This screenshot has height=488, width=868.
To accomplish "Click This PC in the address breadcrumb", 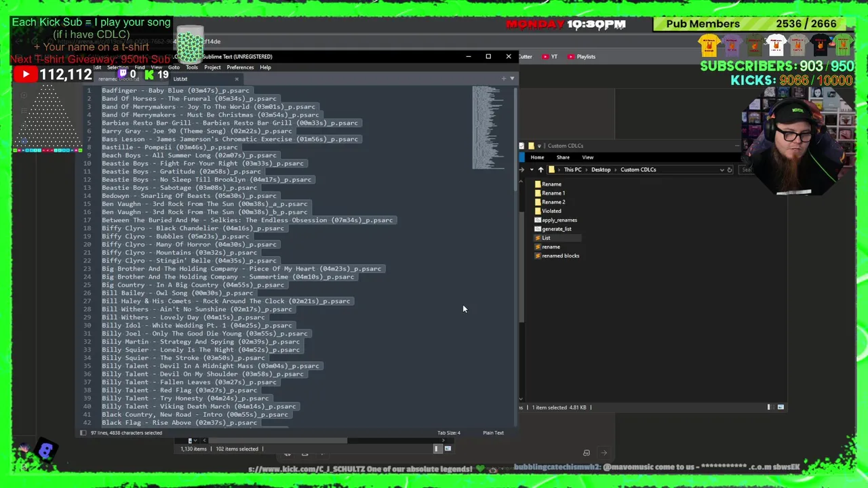I will click(x=572, y=169).
